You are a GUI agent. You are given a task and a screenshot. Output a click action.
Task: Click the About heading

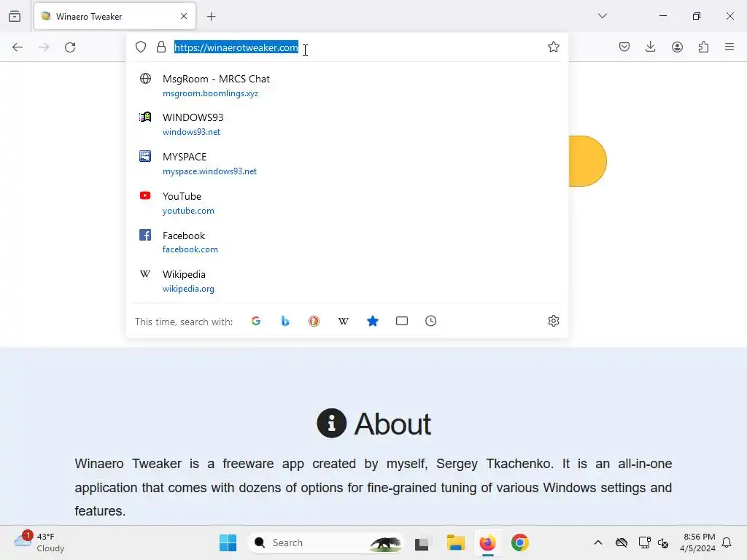(x=374, y=424)
